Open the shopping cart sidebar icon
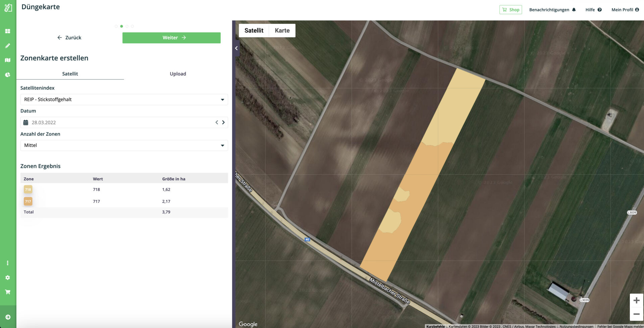The image size is (644, 328). (8, 292)
